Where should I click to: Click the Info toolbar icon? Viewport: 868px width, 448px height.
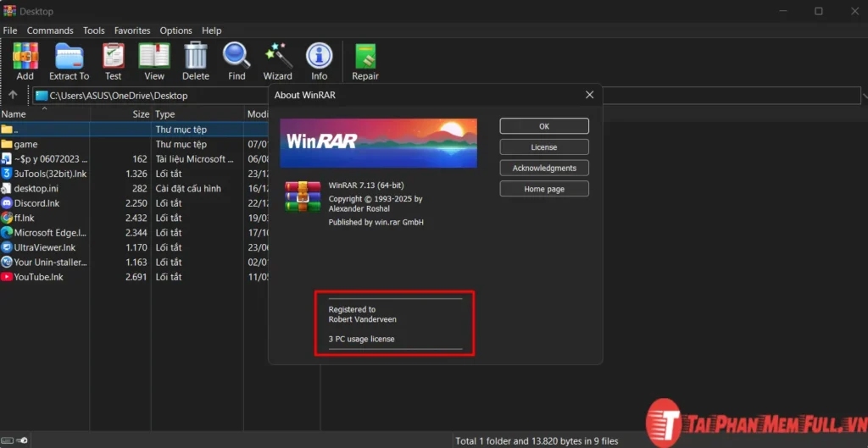(320, 56)
